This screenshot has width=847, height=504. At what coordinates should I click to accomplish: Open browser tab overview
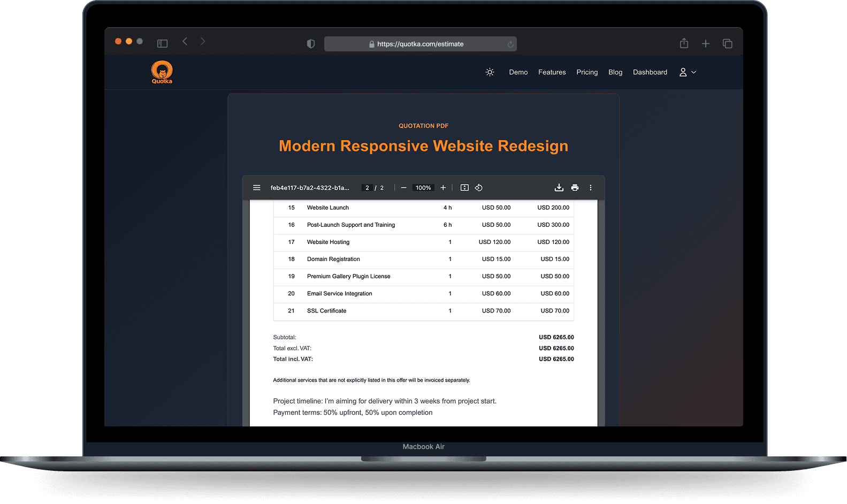(x=727, y=43)
